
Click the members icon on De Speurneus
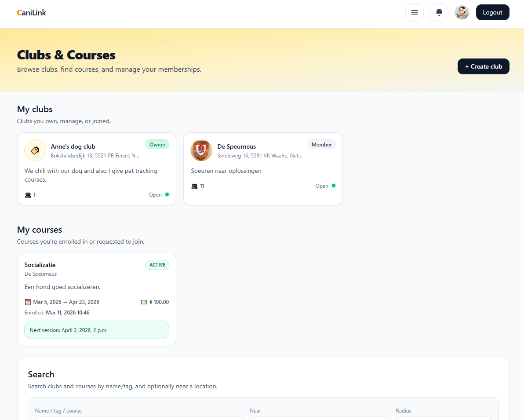(x=195, y=186)
